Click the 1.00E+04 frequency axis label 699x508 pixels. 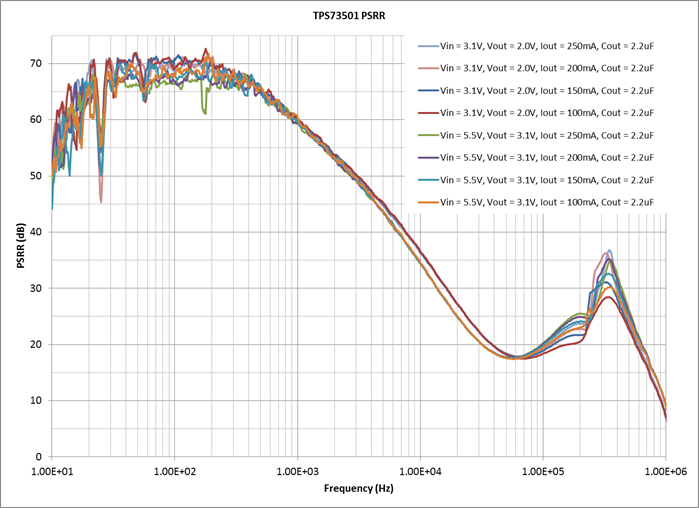(x=420, y=471)
